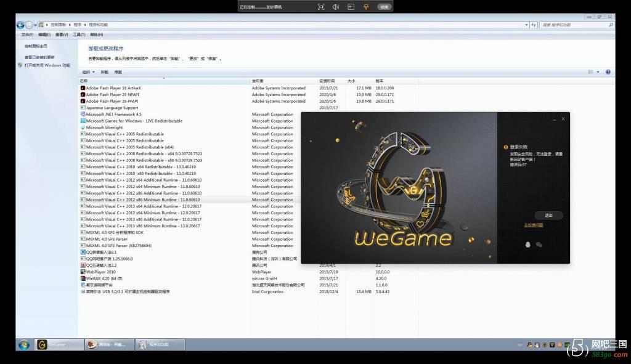Select Adobe Flash Player 29 PPAPI icon
This screenshot has width=631, height=364.
[x=83, y=102]
